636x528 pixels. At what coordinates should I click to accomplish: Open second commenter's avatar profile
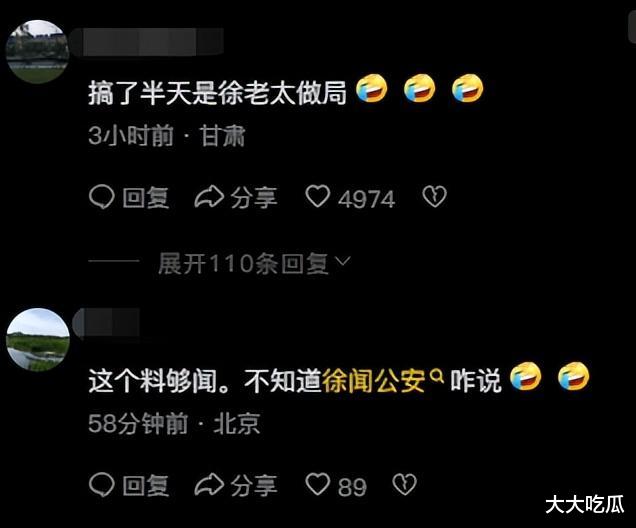click(38, 340)
